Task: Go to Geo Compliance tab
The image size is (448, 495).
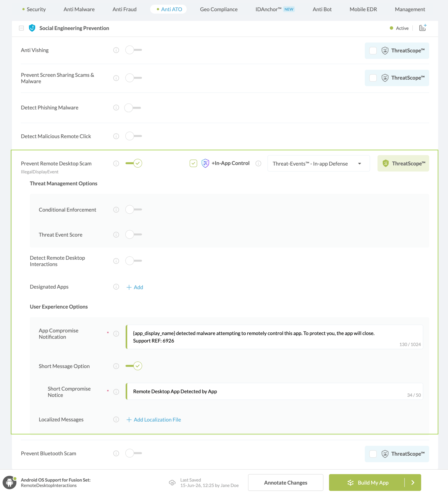Action: tap(219, 9)
